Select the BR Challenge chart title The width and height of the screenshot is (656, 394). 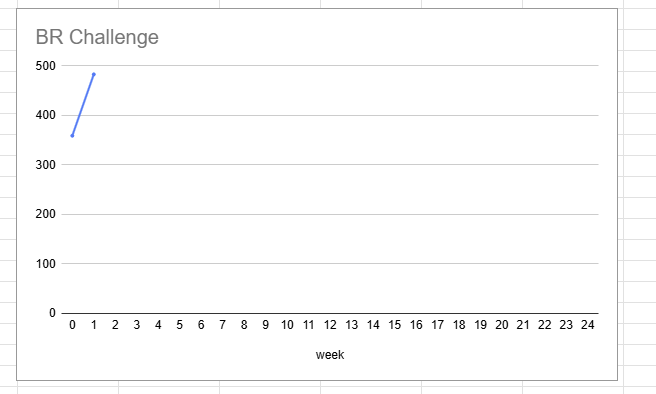(97, 37)
